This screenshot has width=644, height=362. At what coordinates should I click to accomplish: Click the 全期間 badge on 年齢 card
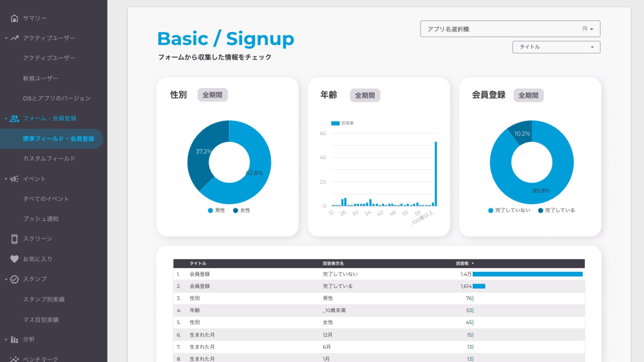coord(365,96)
